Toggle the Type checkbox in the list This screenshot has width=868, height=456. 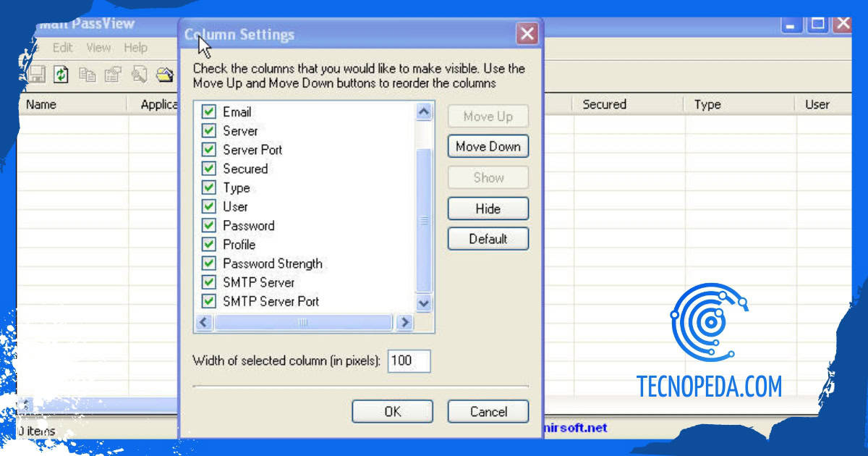209,187
